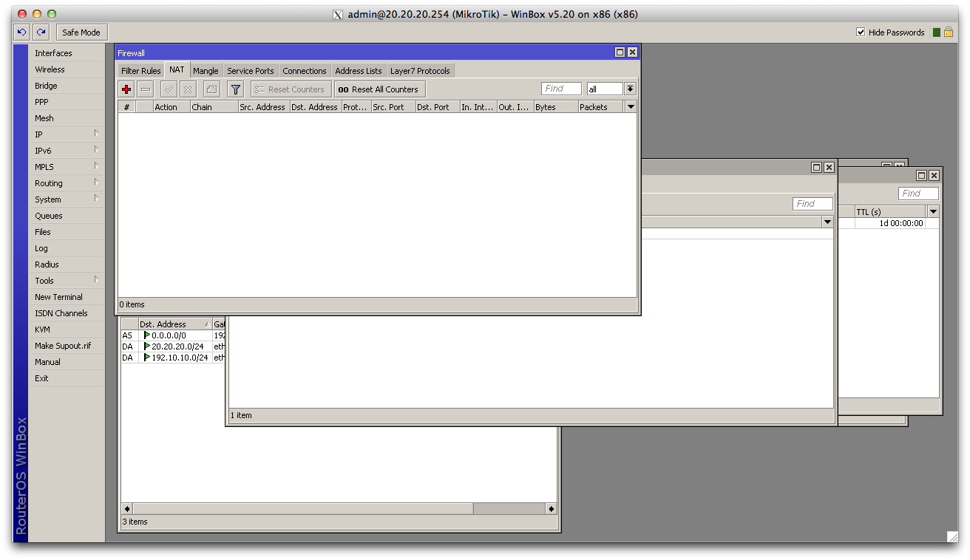
Task: Click Make Supout.rif in the sidebar
Action: [67, 346]
